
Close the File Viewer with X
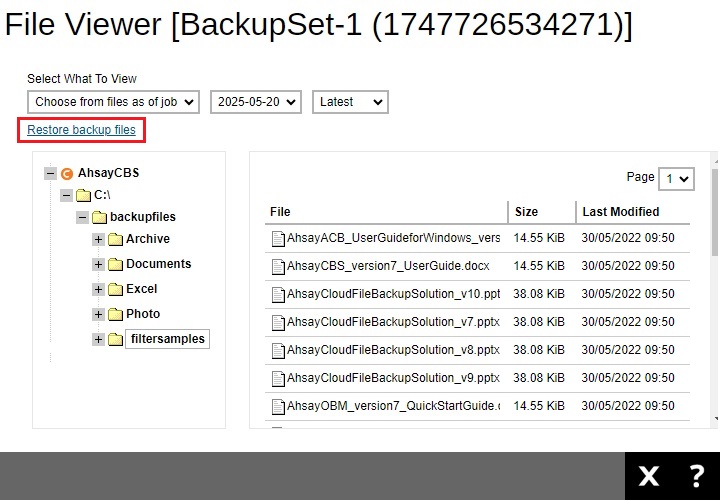(648, 476)
